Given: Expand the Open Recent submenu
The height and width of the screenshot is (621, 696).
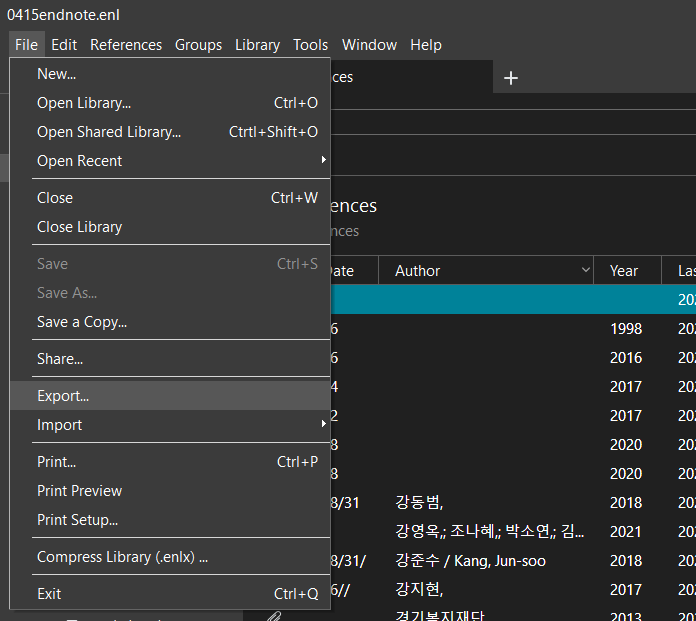Looking at the screenshot, I should [x=170, y=161].
